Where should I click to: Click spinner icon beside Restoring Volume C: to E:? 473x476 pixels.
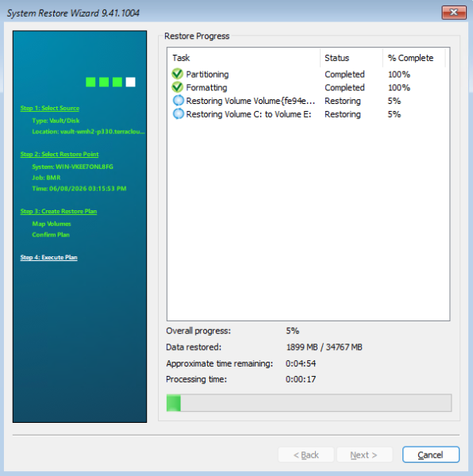[179, 113]
